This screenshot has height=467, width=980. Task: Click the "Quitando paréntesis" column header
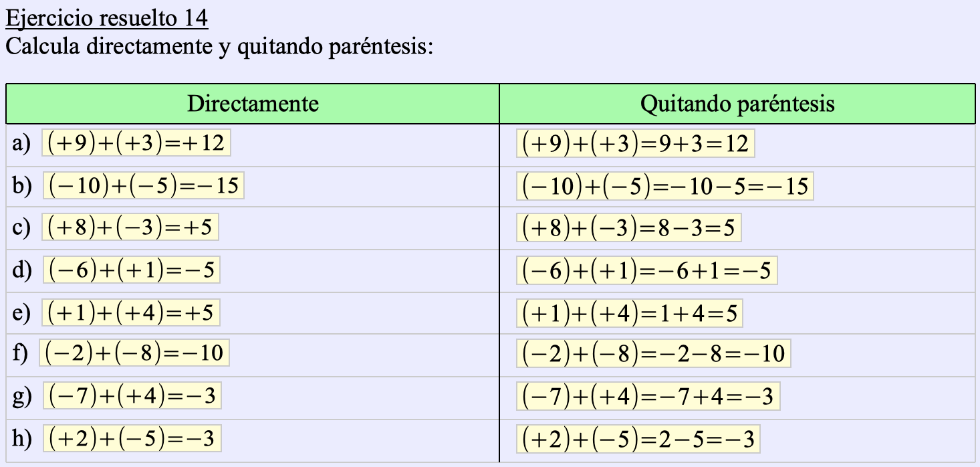[737, 104]
